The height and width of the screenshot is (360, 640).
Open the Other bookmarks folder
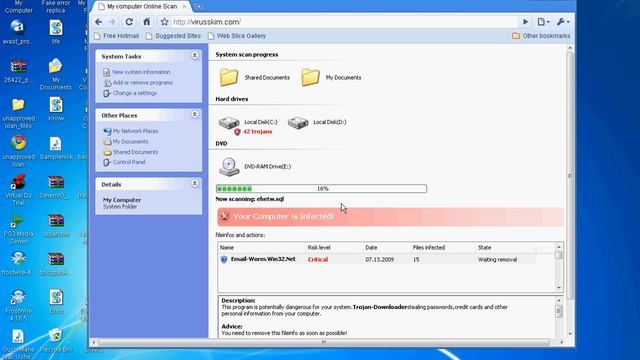pos(541,36)
